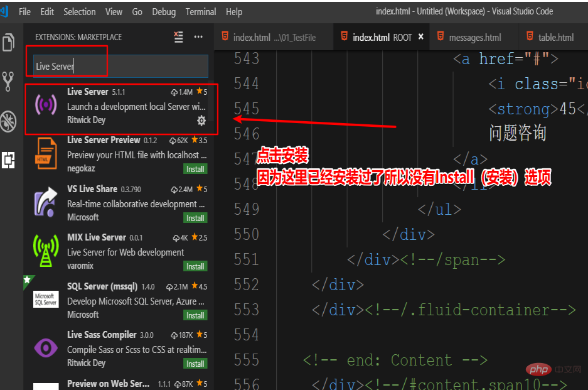Click strong tag on line 545

(523, 109)
